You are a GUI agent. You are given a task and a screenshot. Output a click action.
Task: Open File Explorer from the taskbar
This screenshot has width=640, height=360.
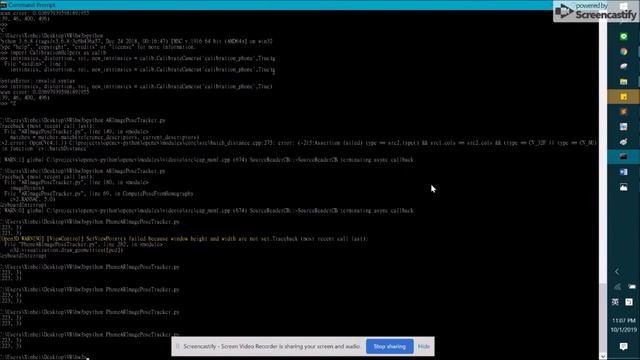[623, 82]
